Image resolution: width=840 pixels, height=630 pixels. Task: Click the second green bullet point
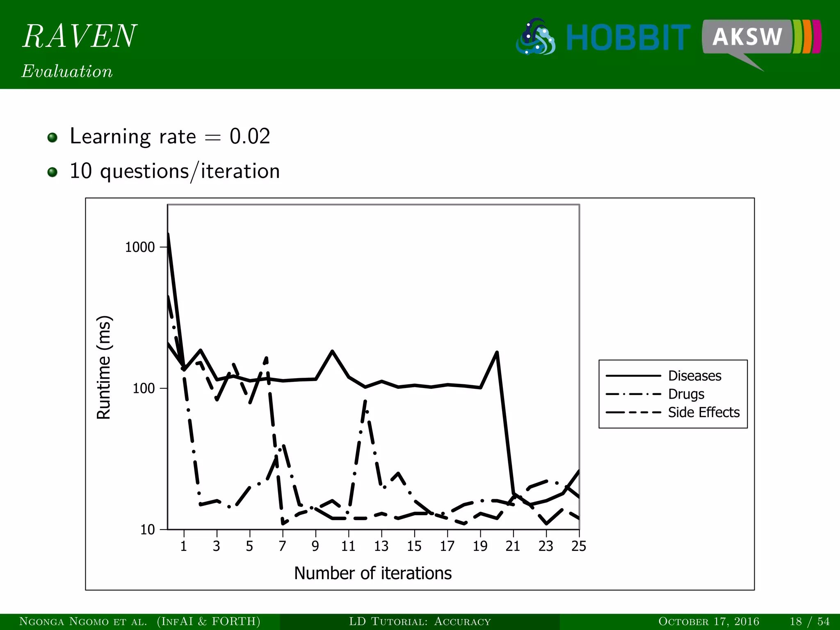click(52, 172)
